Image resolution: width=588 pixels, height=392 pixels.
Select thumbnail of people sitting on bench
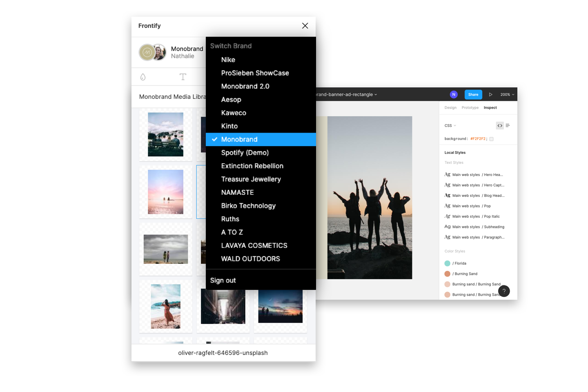pos(166,134)
